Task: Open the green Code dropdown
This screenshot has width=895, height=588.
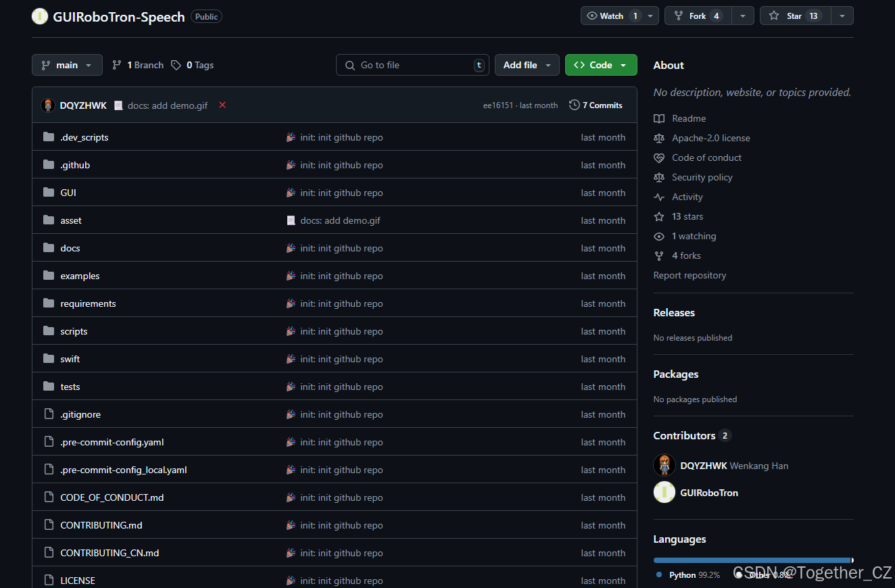Action: click(600, 65)
